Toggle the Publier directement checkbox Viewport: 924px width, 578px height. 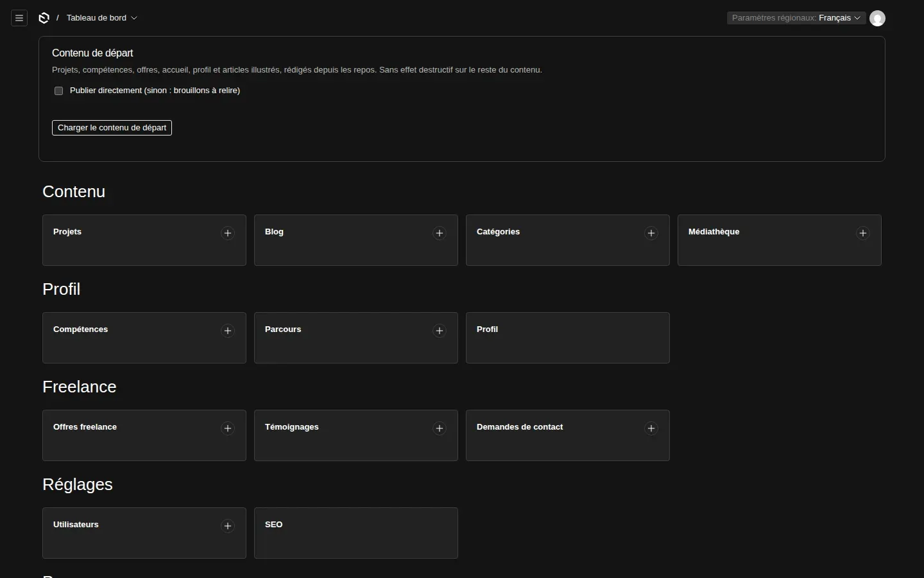tap(59, 91)
